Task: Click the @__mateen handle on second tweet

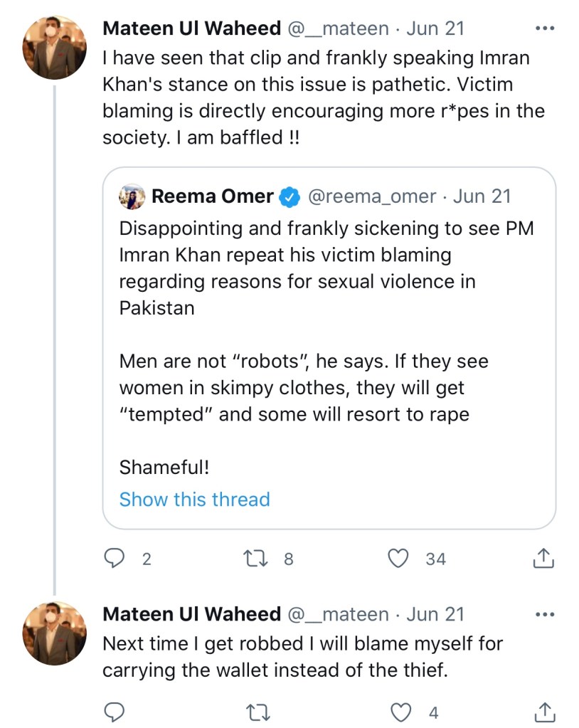Action: tap(338, 613)
